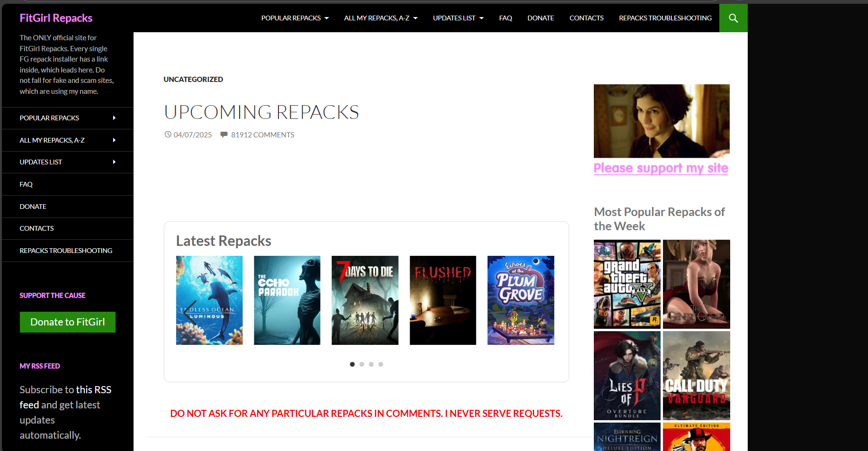The width and height of the screenshot is (868, 451).
Task: Click the Upcoming Repacks post title
Action: tap(261, 112)
